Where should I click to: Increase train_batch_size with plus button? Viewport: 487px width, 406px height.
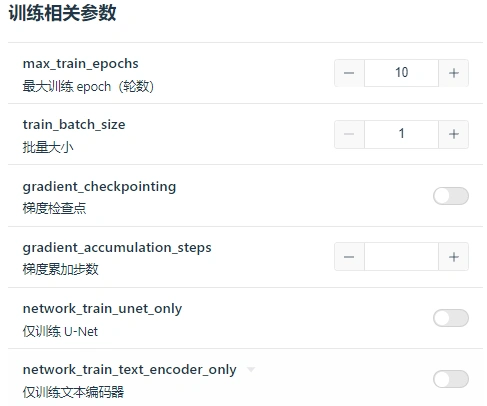454,134
